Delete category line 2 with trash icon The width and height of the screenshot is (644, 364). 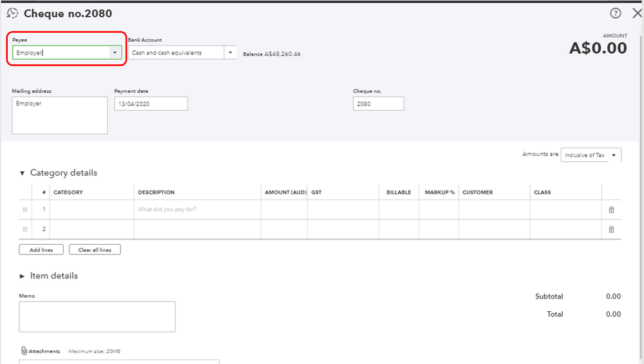point(611,229)
